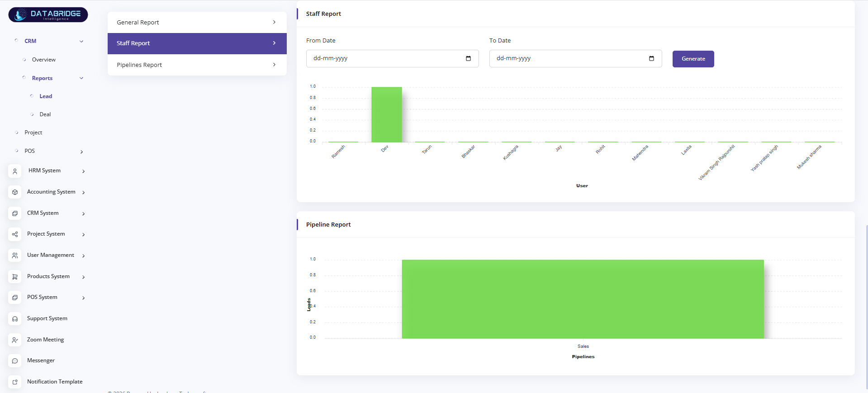This screenshot has width=868, height=393.
Task: Click the Support System headset icon
Action: click(x=15, y=319)
